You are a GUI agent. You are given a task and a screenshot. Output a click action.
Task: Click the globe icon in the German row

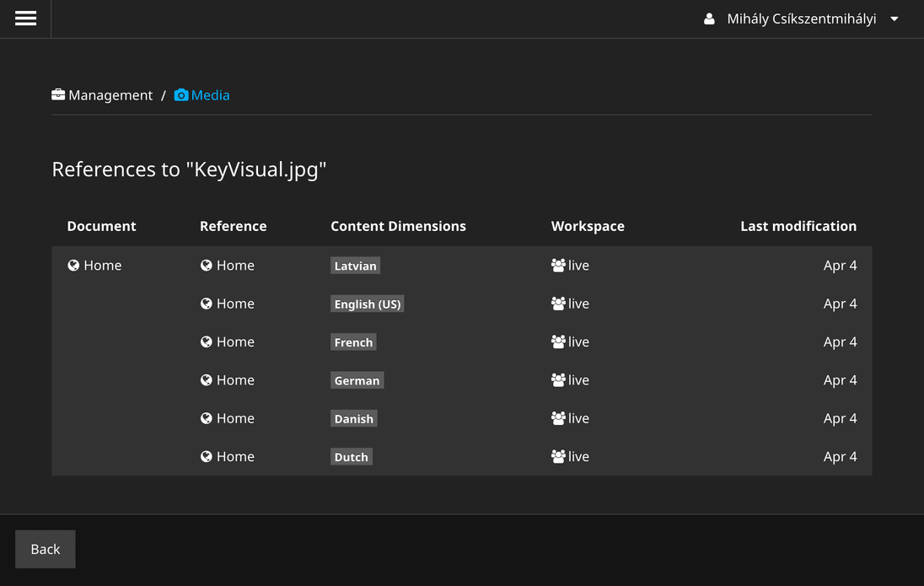[207, 380]
